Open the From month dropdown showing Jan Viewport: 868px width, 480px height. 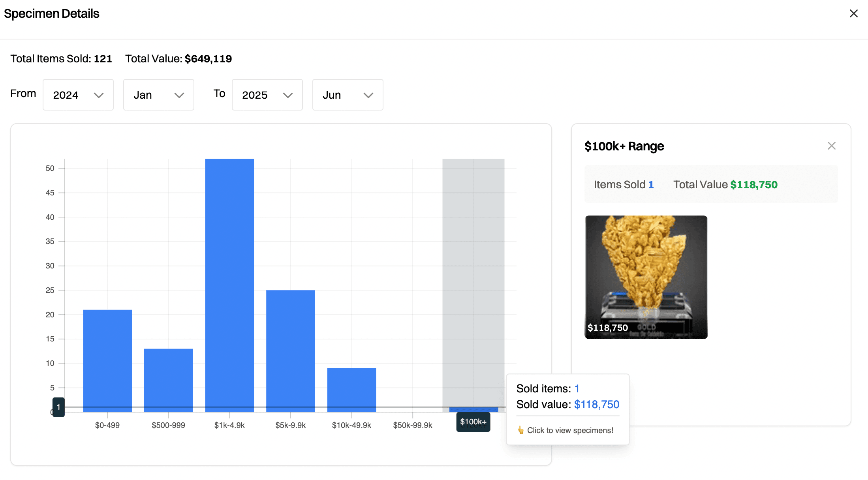158,95
